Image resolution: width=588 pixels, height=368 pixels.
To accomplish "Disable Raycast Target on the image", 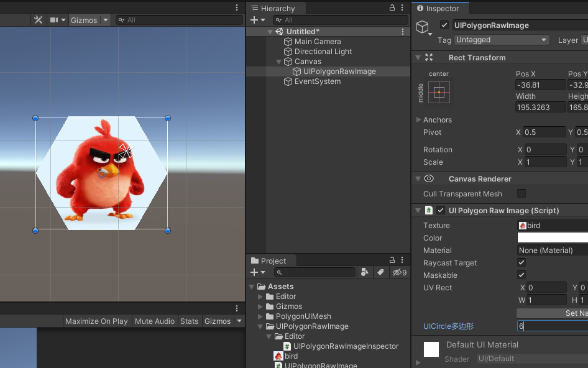I will pos(521,262).
